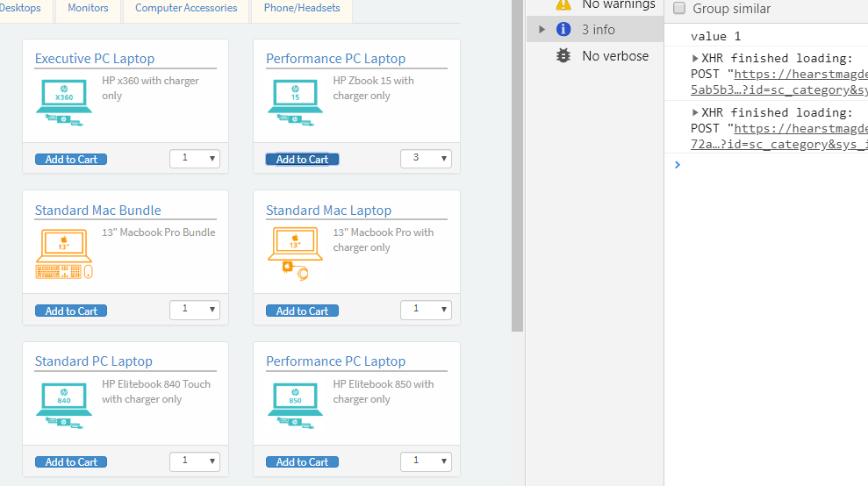Click the HP Elitebook 840 laptop image
Viewport: 868px width, 486px height.
[x=64, y=406]
